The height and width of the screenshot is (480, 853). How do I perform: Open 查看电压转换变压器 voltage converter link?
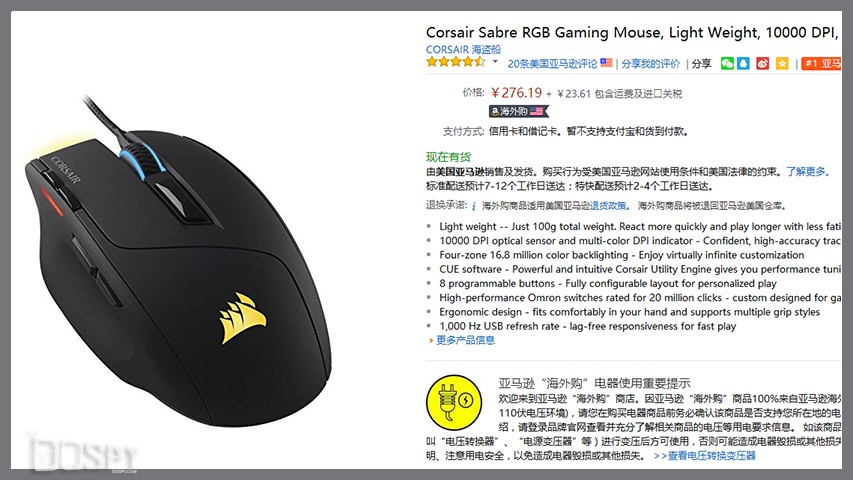pyautogui.click(x=705, y=456)
